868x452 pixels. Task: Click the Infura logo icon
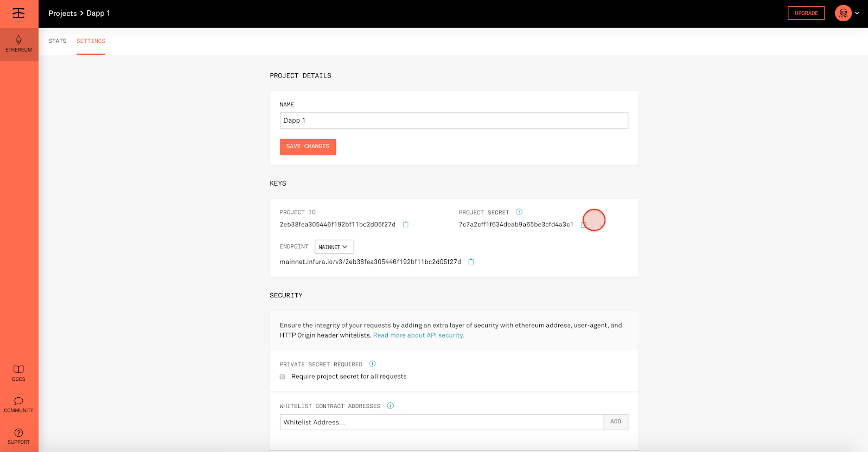click(x=18, y=13)
